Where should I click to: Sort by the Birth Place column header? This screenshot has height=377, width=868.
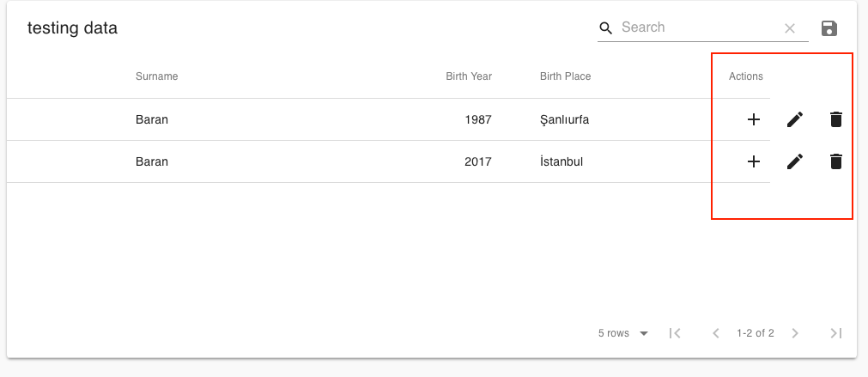pos(565,76)
